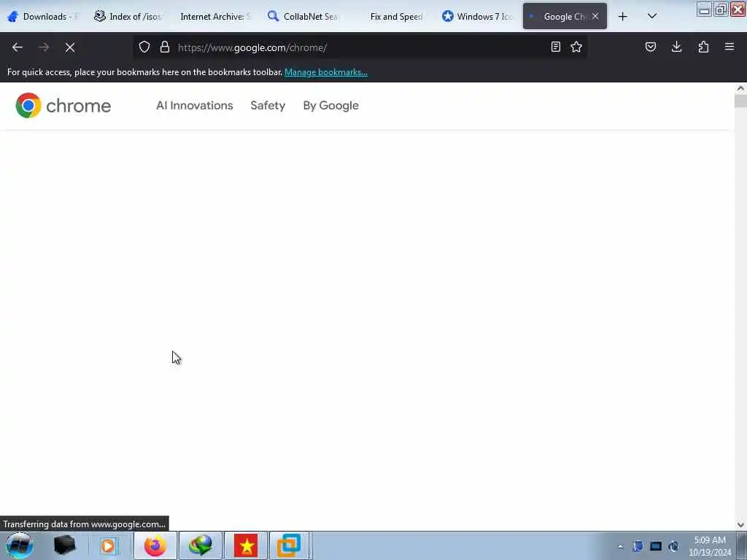
Task: Open Internet Download Manager taskbar icon
Action: (x=201, y=545)
